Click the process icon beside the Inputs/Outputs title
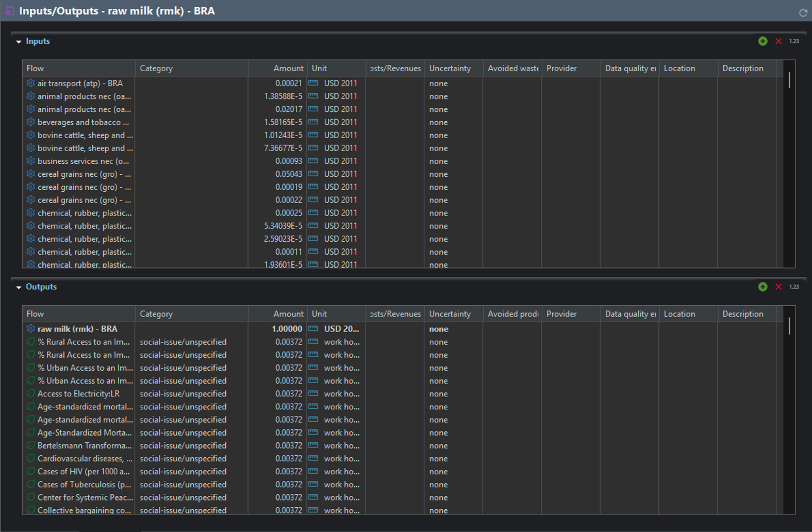This screenshot has width=812, height=532. coord(10,11)
